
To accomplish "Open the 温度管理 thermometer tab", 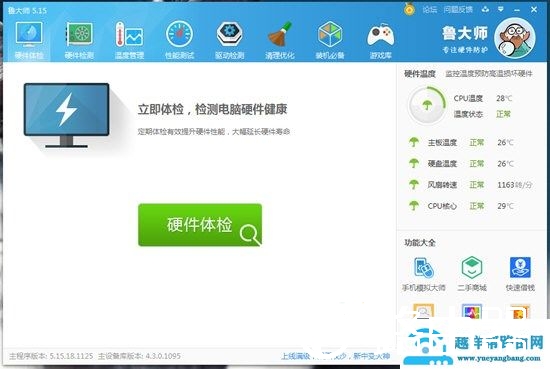I will coord(129,40).
